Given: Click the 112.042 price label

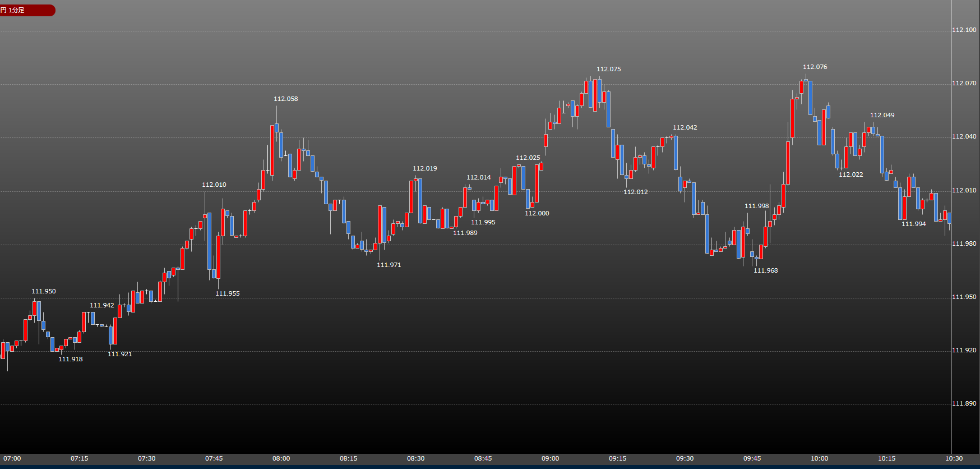Looking at the screenshot, I should pyautogui.click(x=685, y=127).
